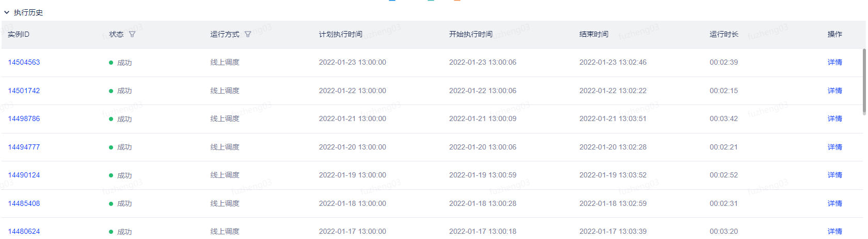The image size is (868, 239).
Task: Open the filter icon beside 状态 column
Action: point(132,34)
